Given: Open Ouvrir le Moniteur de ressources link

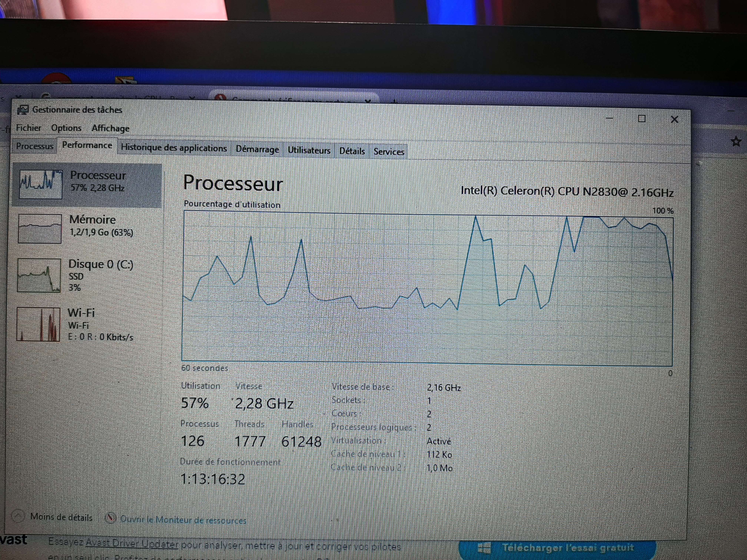Looking at the screenshot, I should [183, 520].
